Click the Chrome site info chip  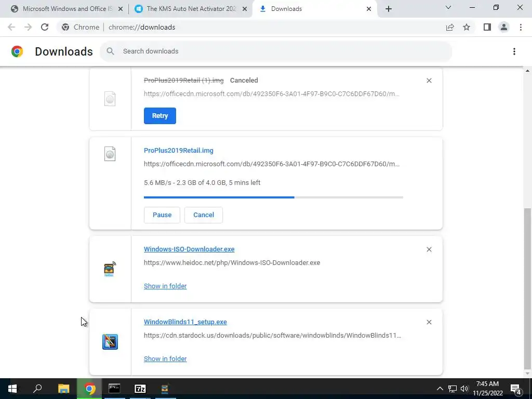click(x=81, y=27)
